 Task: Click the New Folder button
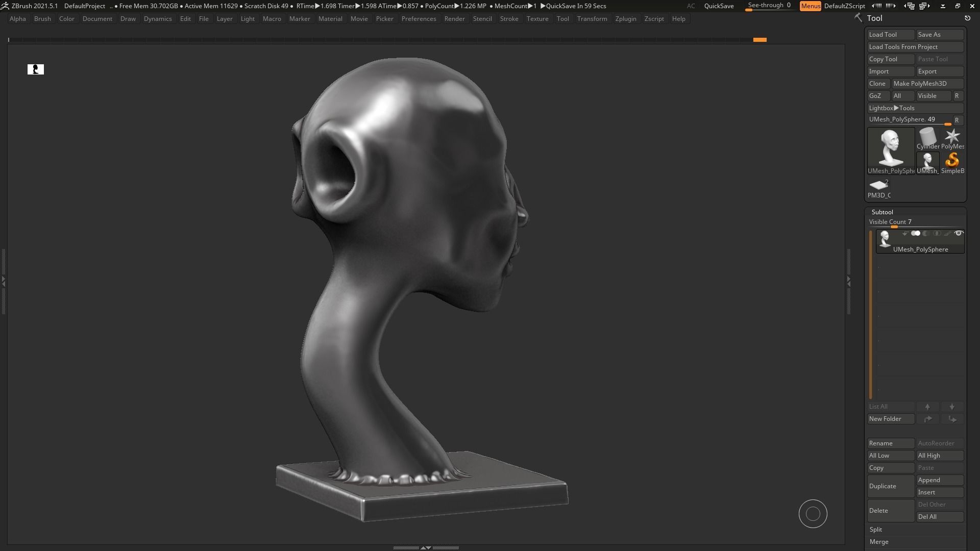(x=891, y=419)
